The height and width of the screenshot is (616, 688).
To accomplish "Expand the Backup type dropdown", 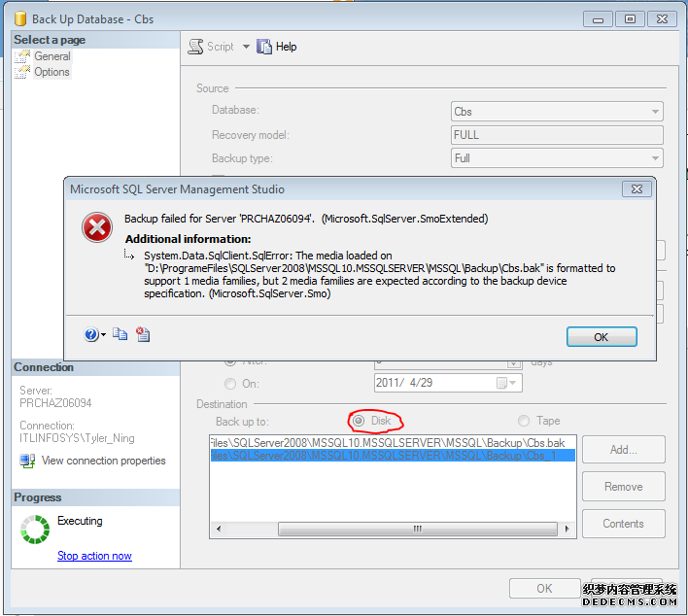I will pyautogui.click(x=654, y=158).
